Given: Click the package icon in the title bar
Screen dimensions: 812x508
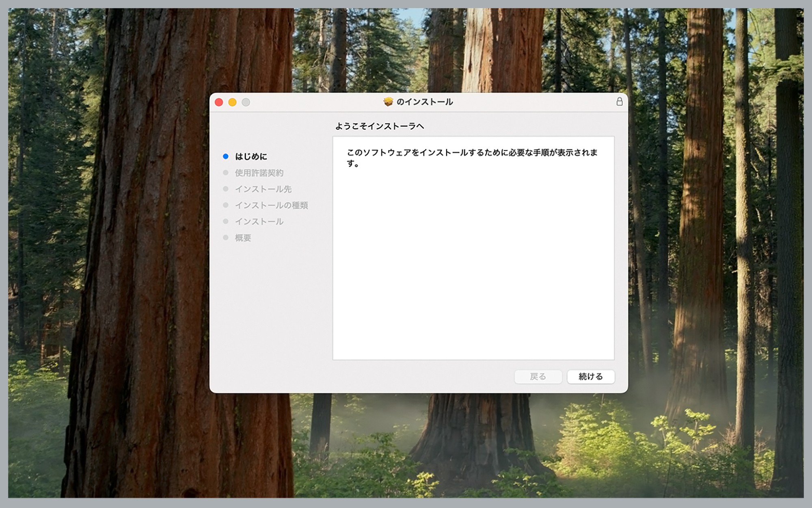Looking at the screenshot, I should tap(388, 102).
